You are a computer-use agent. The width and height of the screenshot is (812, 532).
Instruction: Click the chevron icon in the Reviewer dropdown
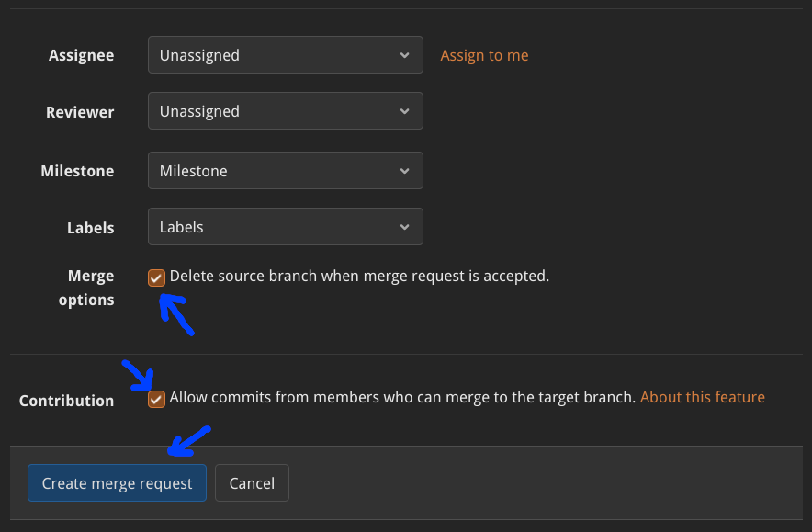coord(405,111)
